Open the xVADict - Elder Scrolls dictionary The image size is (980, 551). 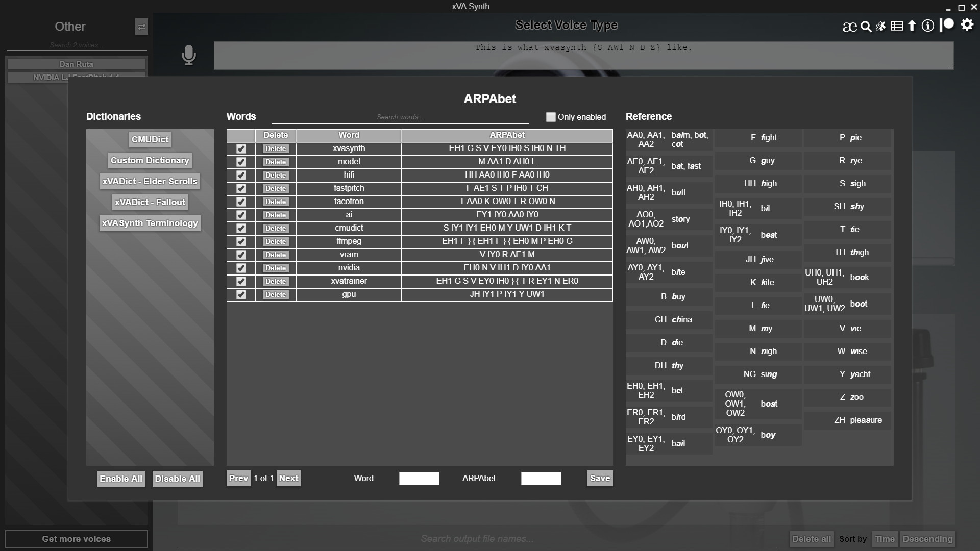(x=150, y=181)
